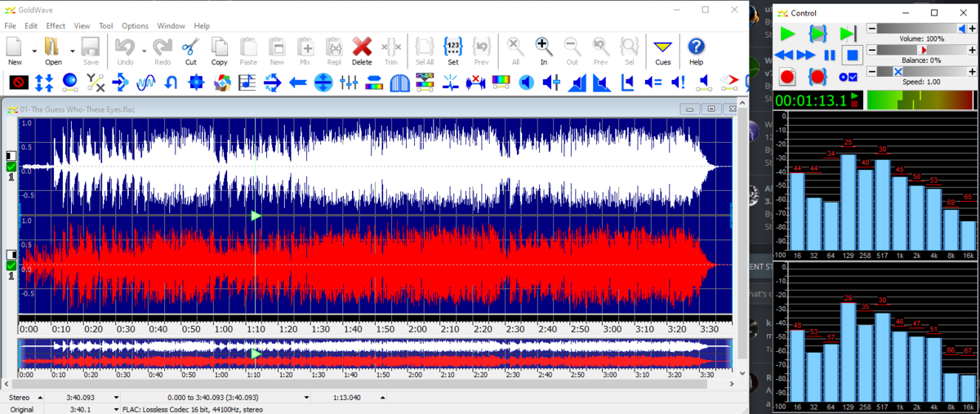Zoom In with the magnifier icon
Screen dimensions: 980x414
(543, 51)
